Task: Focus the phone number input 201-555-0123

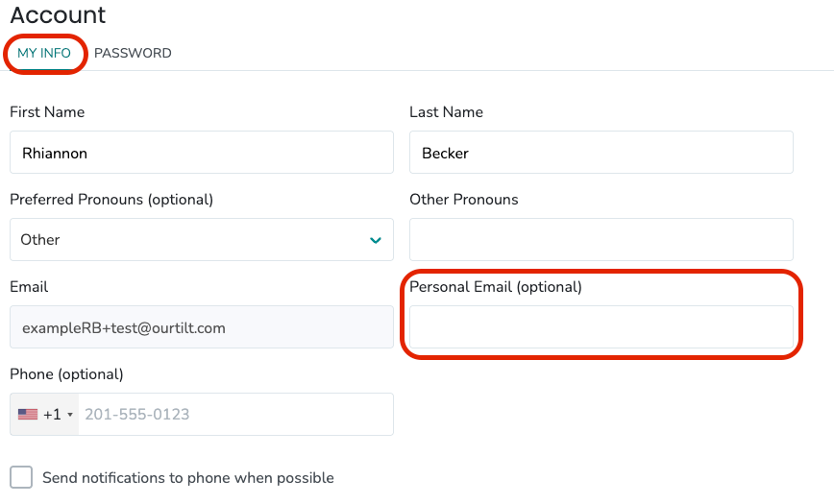Action: [235, 414]
